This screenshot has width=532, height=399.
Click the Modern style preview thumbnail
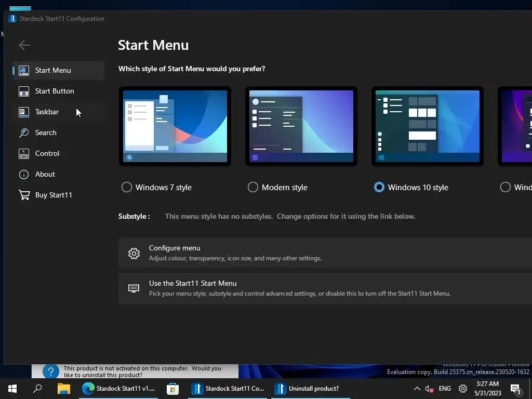[301, 126]
